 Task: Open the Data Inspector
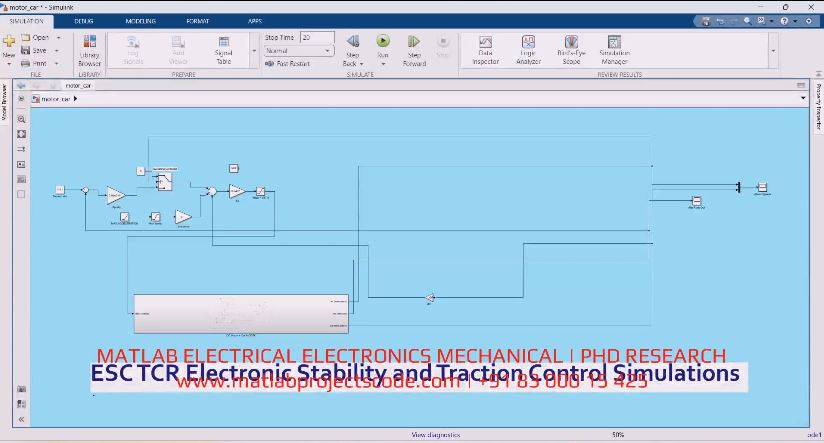485,48
